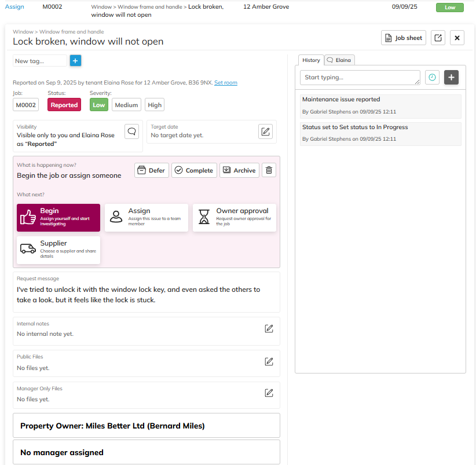This screenshot has width=476, height=465.
Task: Switch to the Elaina tab
Action: [x=339, y=60]
